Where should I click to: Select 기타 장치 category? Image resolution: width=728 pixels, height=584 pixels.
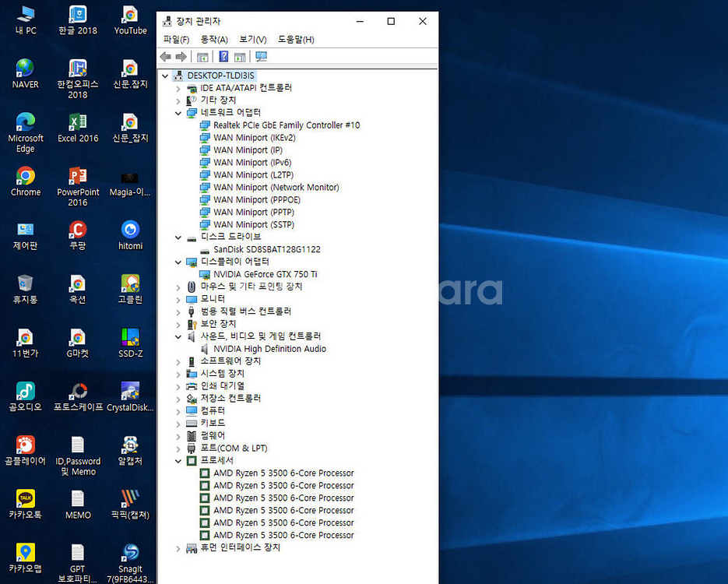(218, 100)
